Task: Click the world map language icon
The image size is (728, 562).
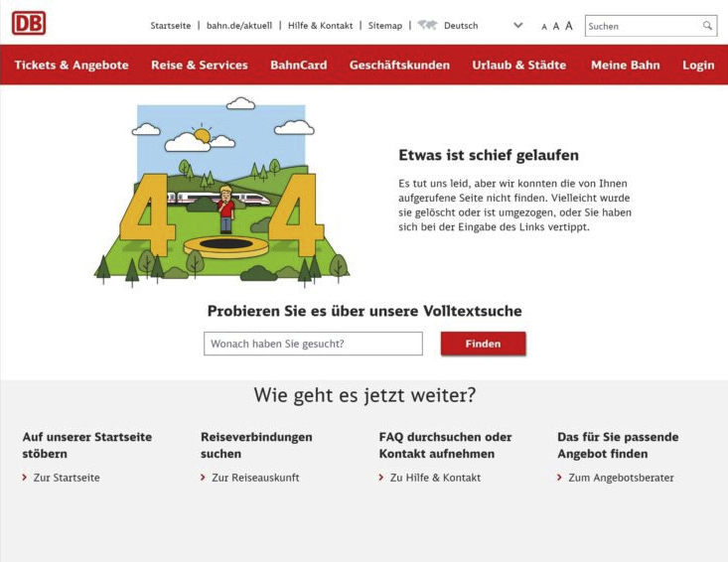Action: (x=427, y=25)
